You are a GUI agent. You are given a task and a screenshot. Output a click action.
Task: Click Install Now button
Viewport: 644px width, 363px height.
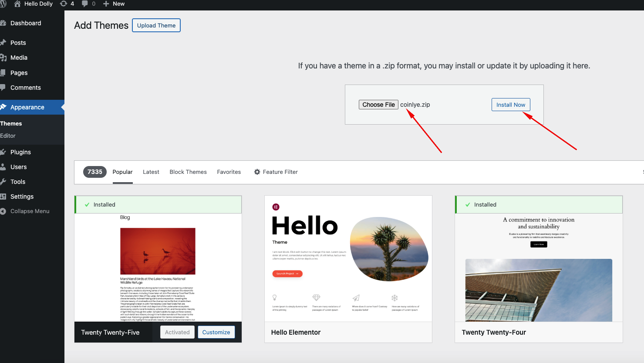[511, 105]
